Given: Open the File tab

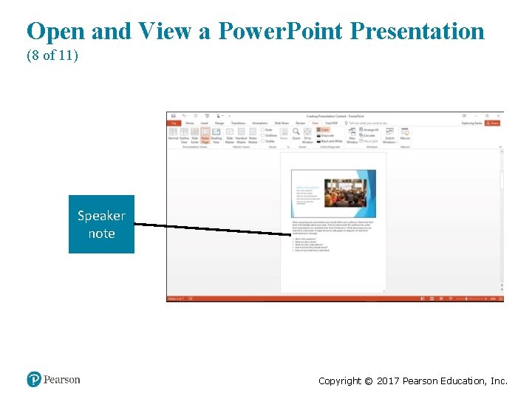Looking at the screenshot, I should (174, 123).
